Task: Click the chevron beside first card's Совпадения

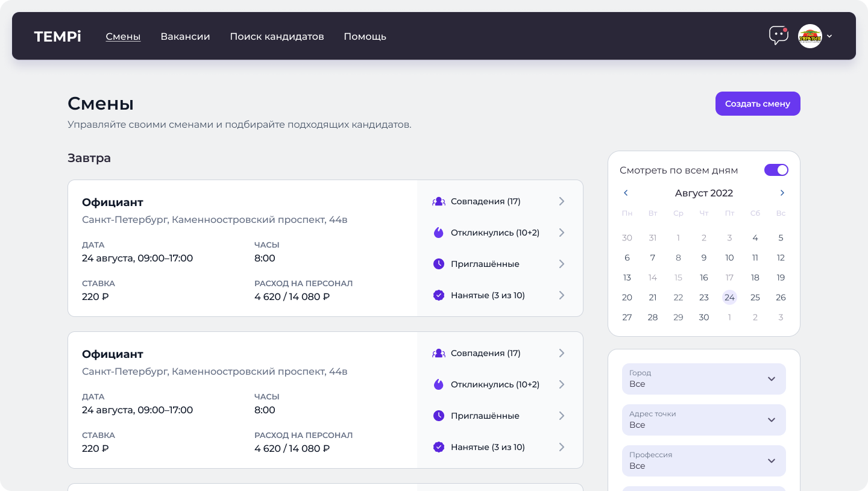Action: click(x=561, y=201)
